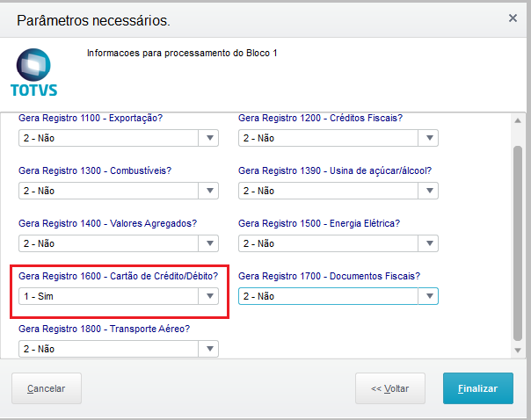Open the Registro 1200 Créditos Fiscais dropdown
531x420 pixels.
(429, 138)
